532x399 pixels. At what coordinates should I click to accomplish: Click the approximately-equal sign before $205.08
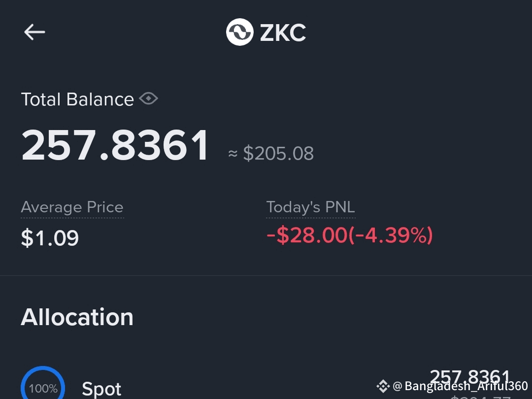coord(233,154)
